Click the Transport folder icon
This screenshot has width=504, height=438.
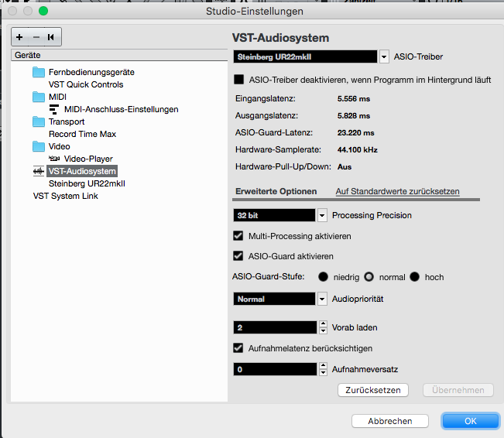pyautogui.click(x=39, y=121)
